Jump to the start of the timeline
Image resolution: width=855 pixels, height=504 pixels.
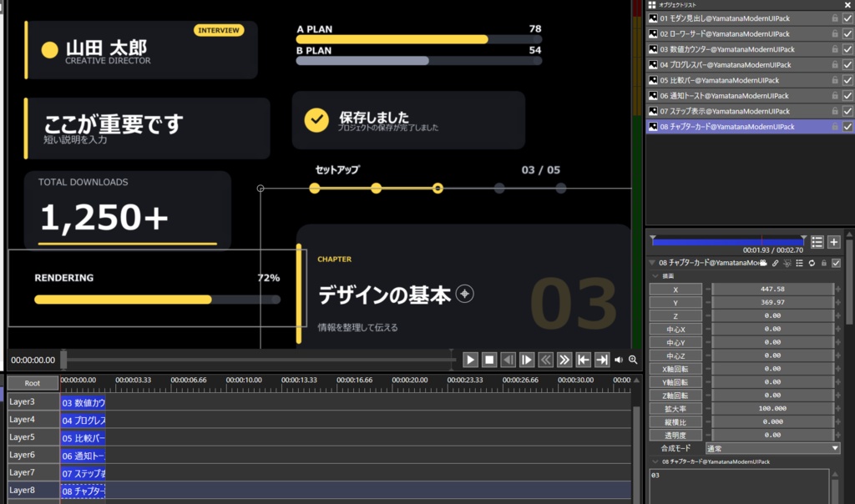[583, 360]
